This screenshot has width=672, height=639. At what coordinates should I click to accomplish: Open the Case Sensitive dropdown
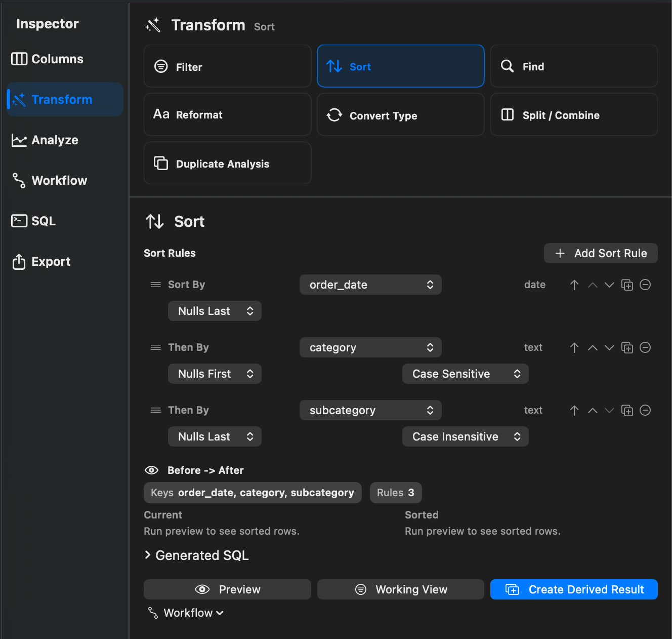(466, 374)
